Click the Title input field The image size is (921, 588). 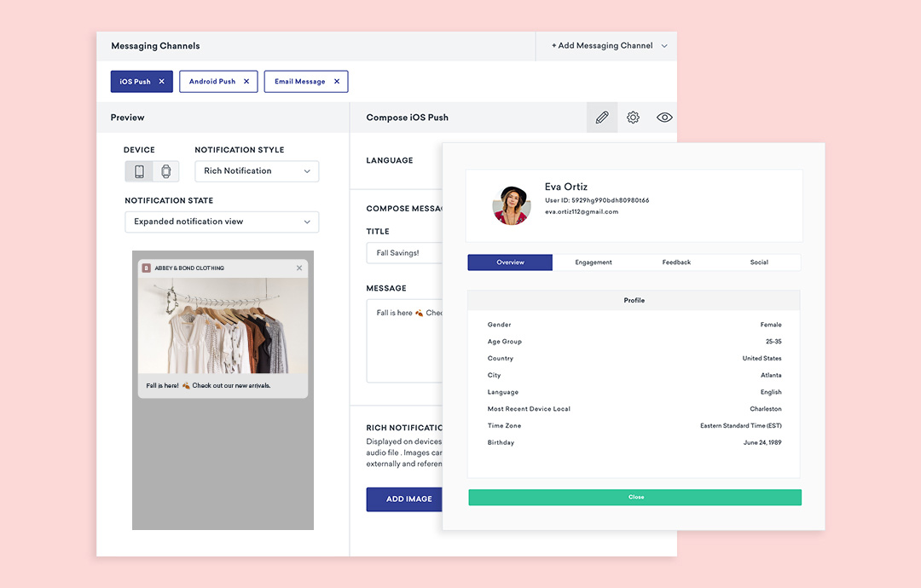click(403, 253)
